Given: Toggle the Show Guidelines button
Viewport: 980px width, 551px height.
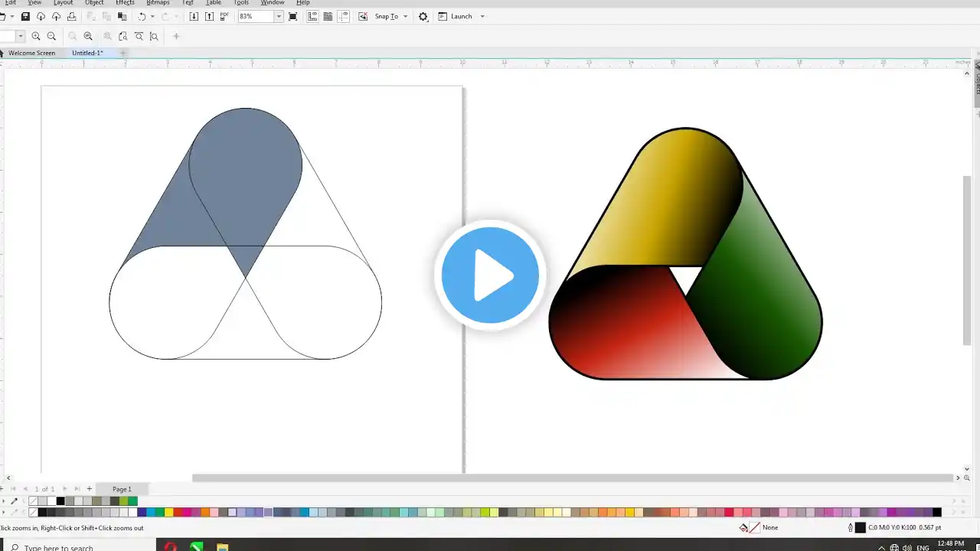Looking at the screenshot, I should tap(343, 16).
